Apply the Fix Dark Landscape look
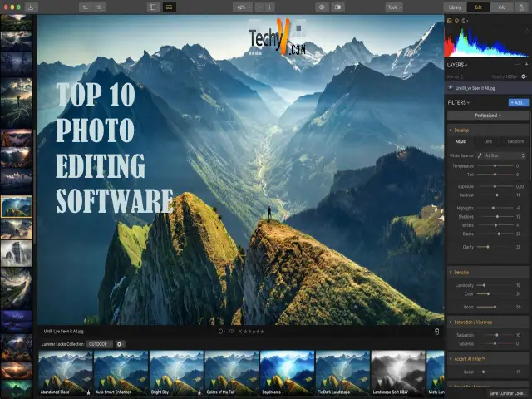Screen dimensions: 532x399 pyautogui.click(x=342, y=373)
